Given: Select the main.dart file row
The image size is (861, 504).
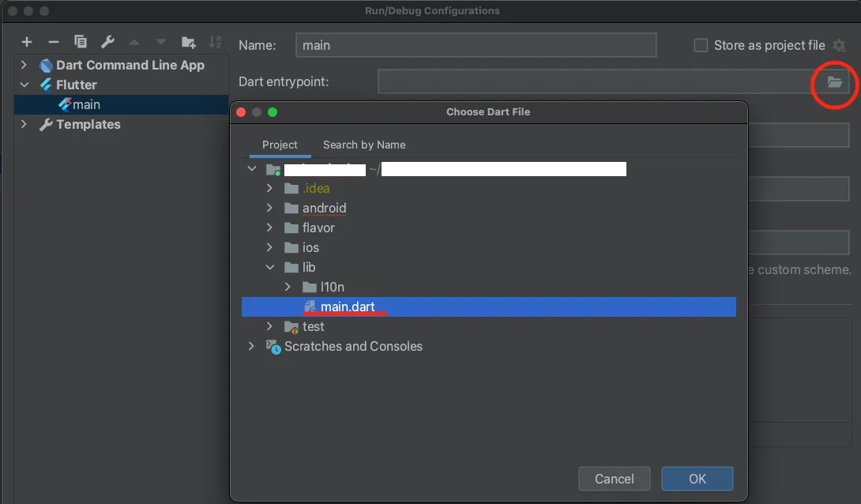Looking at the screenshot, I should (489, 307).
